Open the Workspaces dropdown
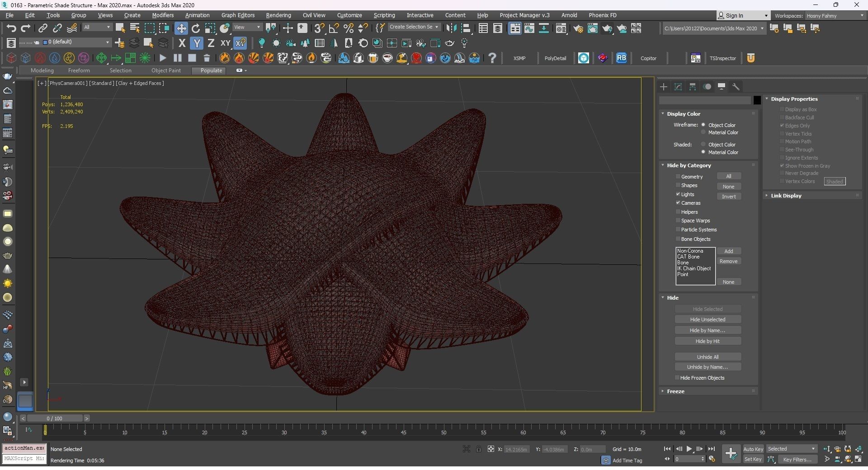 coord(835,16)
